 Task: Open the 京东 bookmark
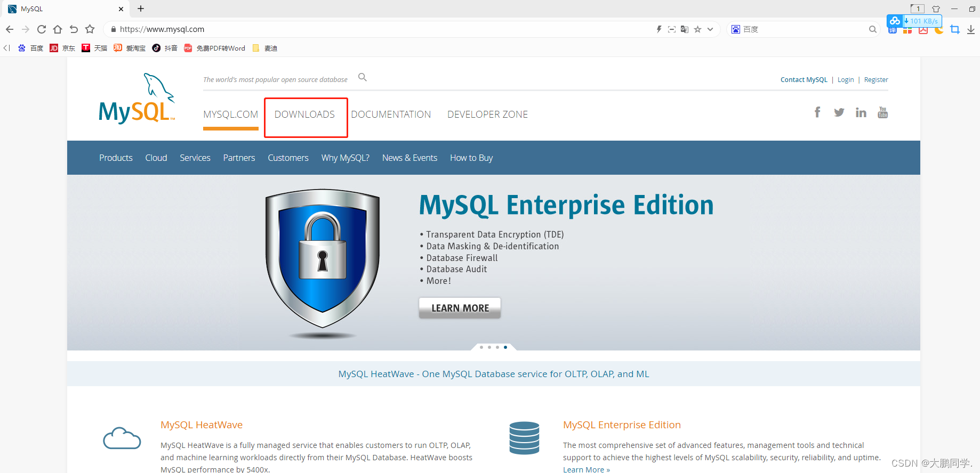(x=62, y=48)
